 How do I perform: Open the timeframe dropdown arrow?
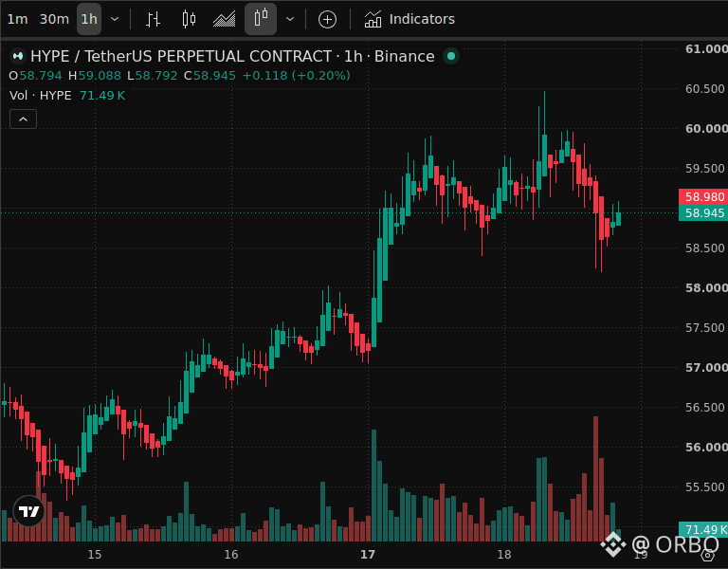(x=115, y=19)
